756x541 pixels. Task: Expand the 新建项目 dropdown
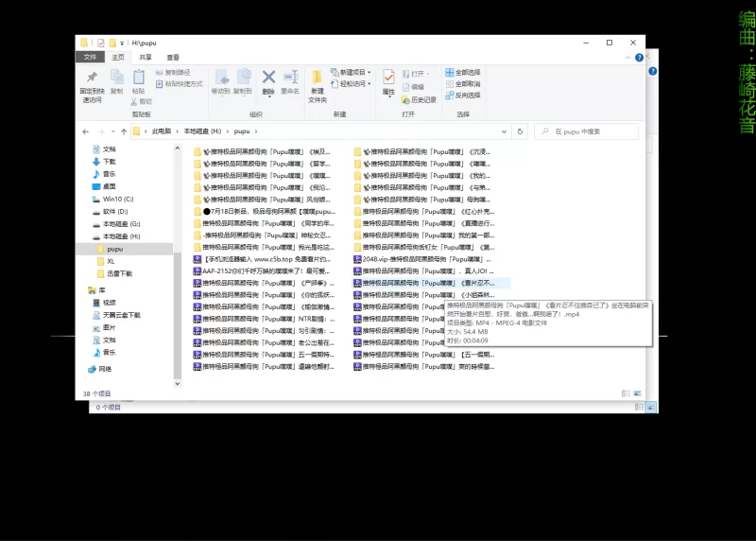coord(351,73)
